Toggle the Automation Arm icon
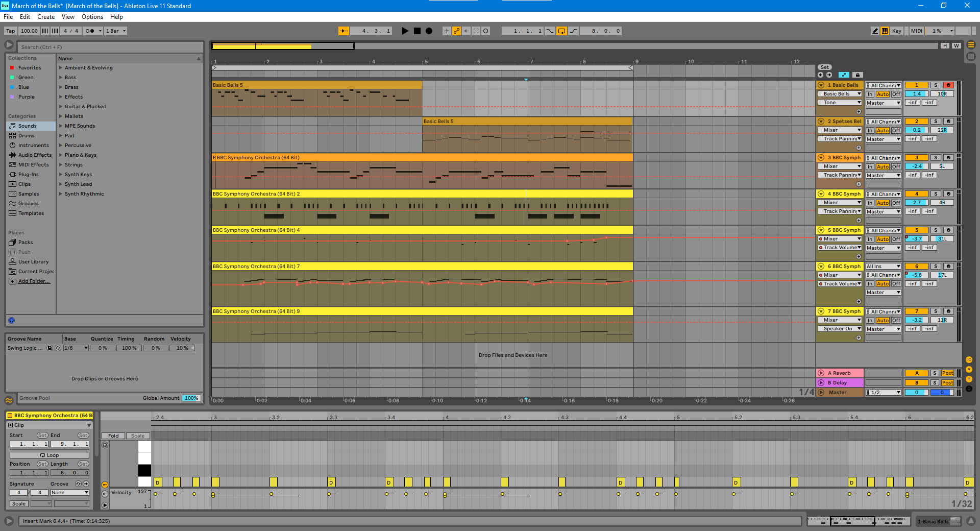The image size is (980, 531). [x=456, y=31]
